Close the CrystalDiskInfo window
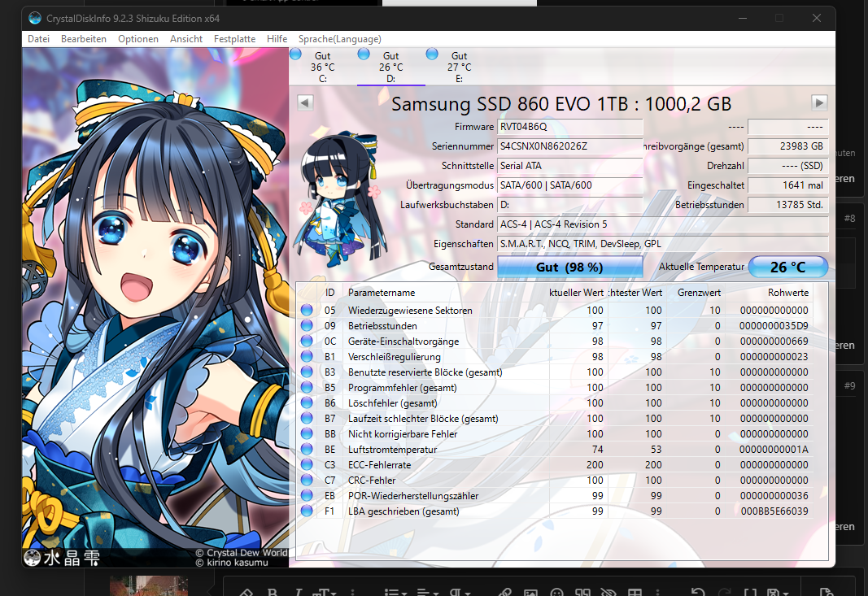868x596 pixels. tap(817, 18)
